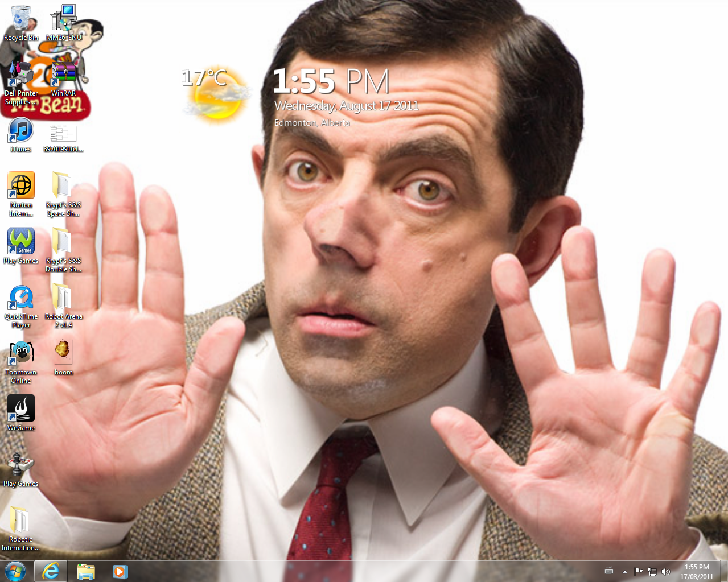
Task: Open Windows Explorer from taskbar
Action: 85,571
